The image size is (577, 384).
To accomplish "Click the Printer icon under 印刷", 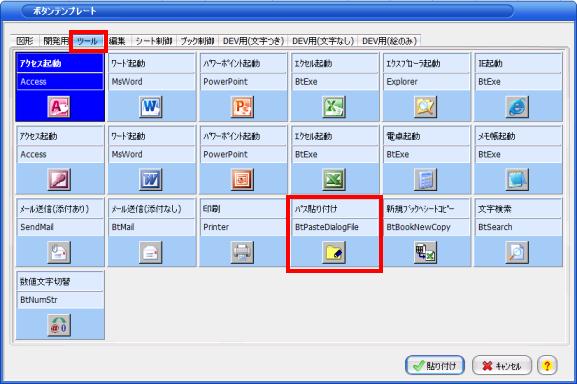I will pyautogui.click(x=242, y=252).
